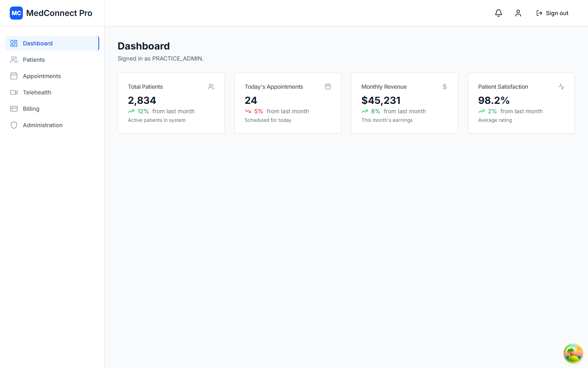This screenshot has width=588, height=368.
Task: Open the user profile icon
Action: coord(518,13)
